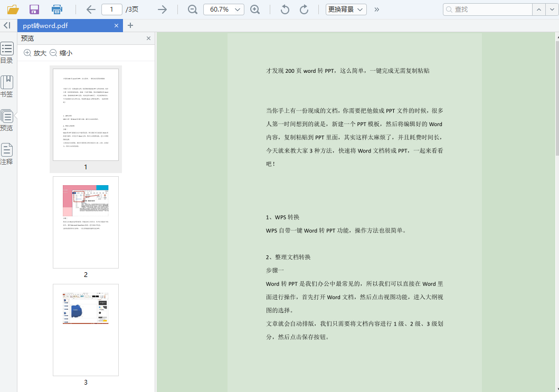The image size is (559, 392).
Task: Open the 注释 annotations panel
Action: (x=7, y=154)
